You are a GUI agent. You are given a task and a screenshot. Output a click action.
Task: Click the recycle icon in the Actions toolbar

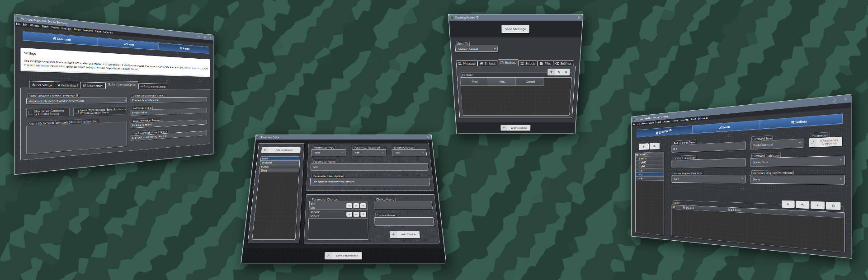833,205
